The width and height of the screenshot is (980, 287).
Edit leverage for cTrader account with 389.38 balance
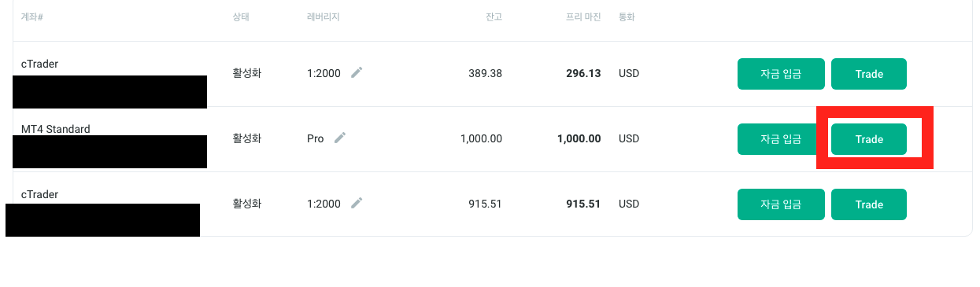coord(357,73)
